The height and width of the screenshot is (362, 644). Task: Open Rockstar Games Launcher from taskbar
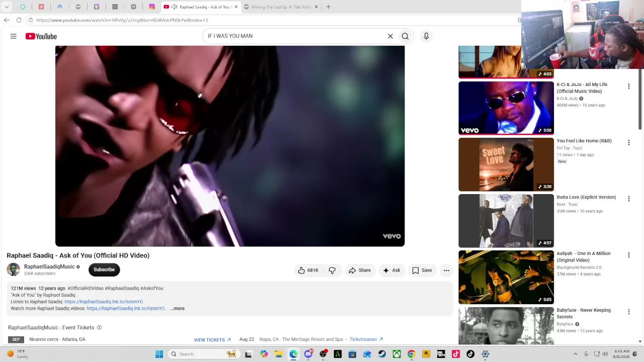click(426, 354)
